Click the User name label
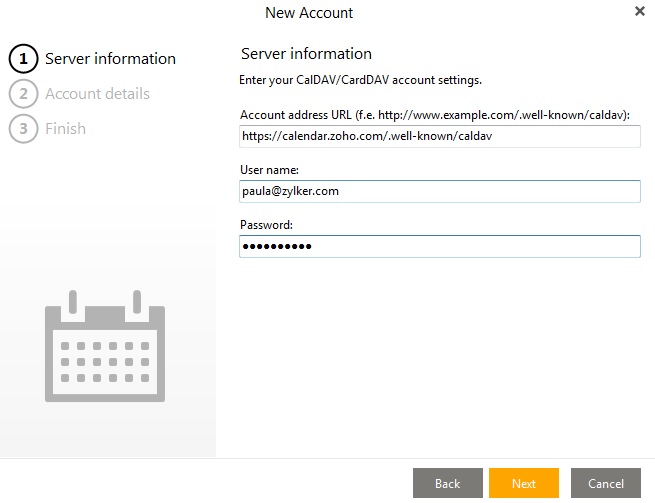The height and width of the screenshot is (503, 655). [269, 170]
